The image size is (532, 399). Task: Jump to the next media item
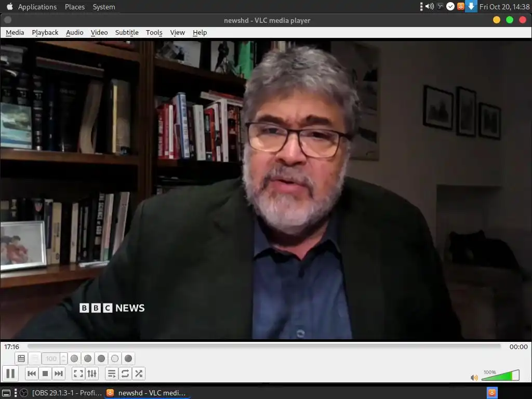click(x=59, y=374)
